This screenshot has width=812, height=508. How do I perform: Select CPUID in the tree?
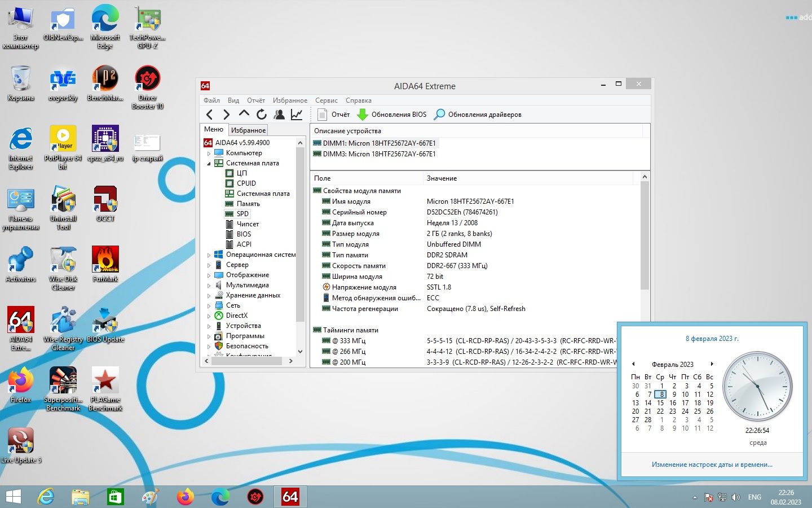click(x=246, y=183)
